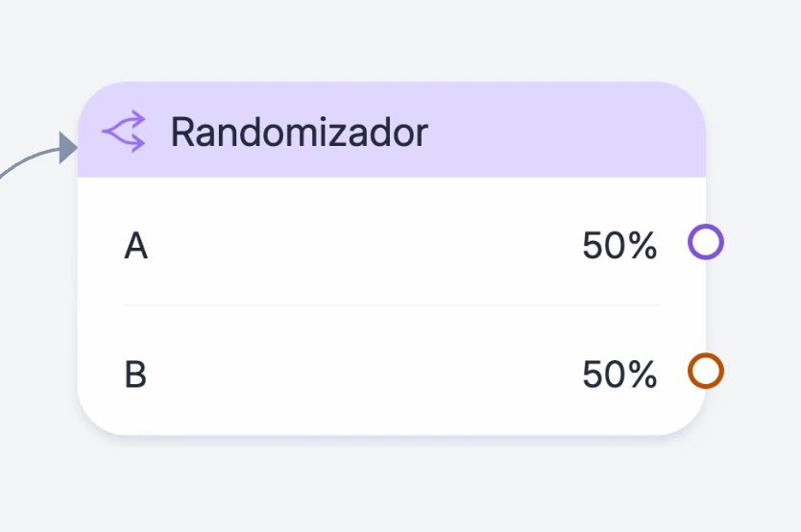
Task: Edit the 50% value for path B
Action: [619, 375]
